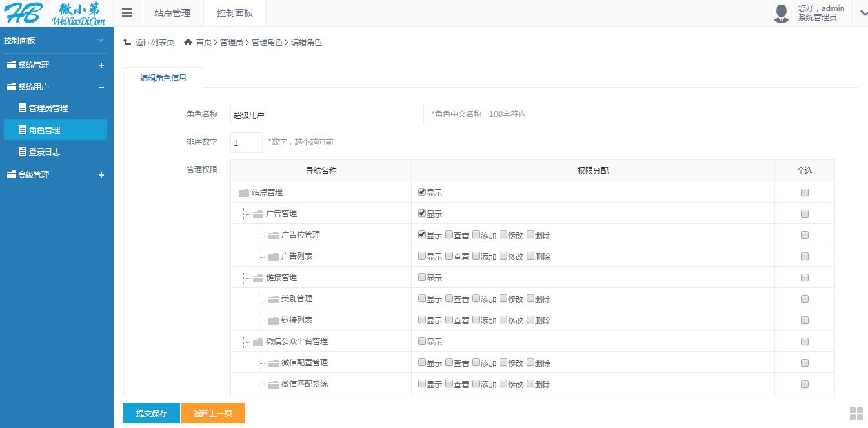Click the folder icon beside 链接列表 row
Viewport: 868px width, 428px height.
tap(273, 320)
